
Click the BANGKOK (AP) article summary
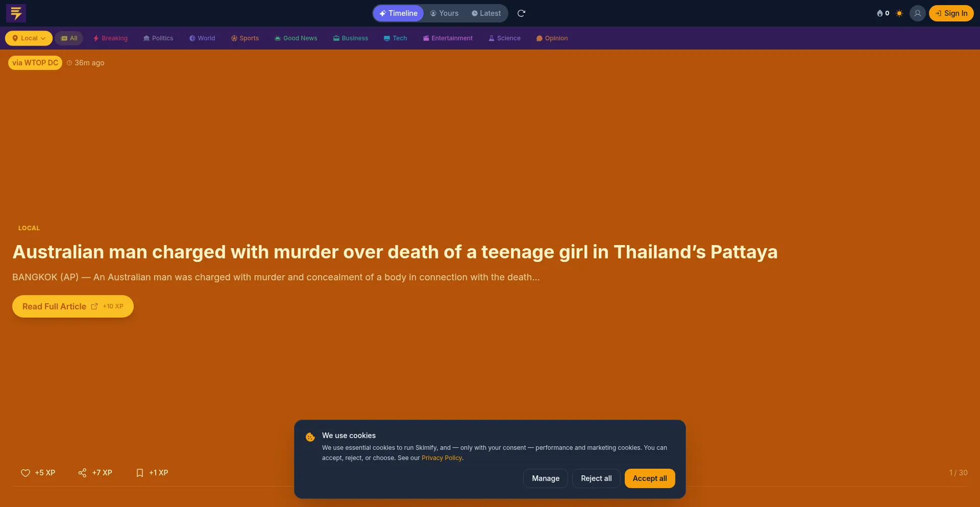tap(276, 277)
